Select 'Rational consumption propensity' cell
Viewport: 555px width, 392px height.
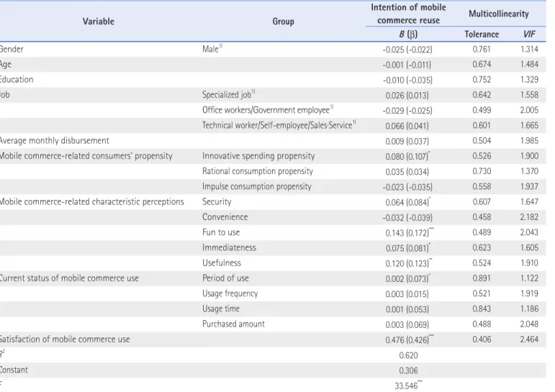coord(258,171)
